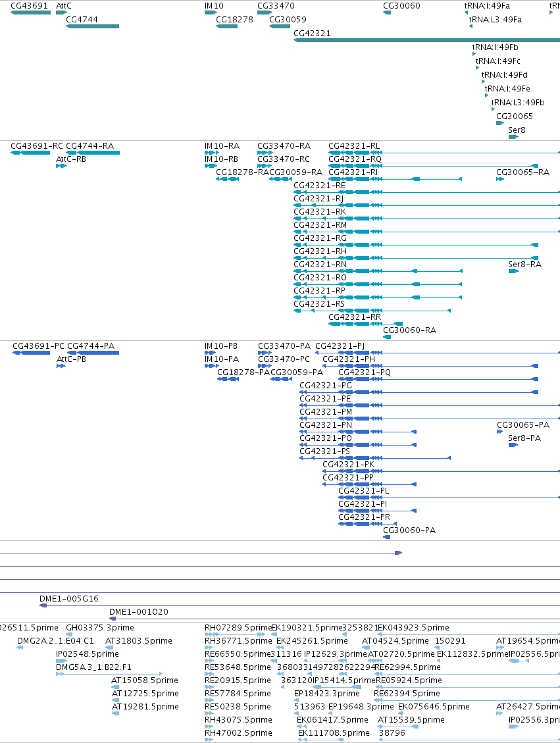Click the IM10 gene feature
The width and height of the screenshot is (560, 743).
(211, 13)
